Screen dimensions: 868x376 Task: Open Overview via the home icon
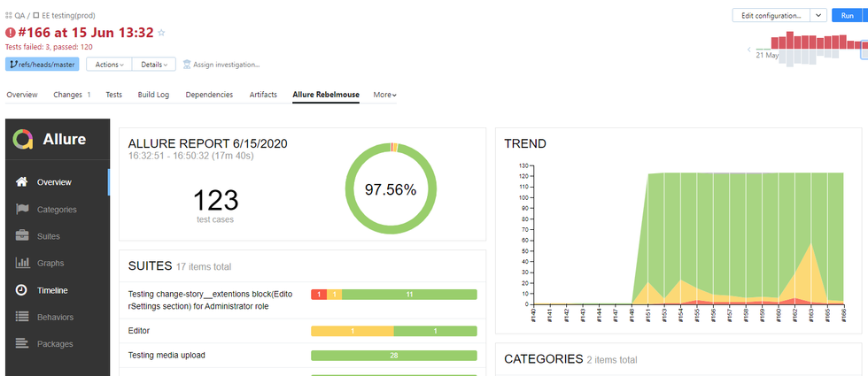pos(22,182)
